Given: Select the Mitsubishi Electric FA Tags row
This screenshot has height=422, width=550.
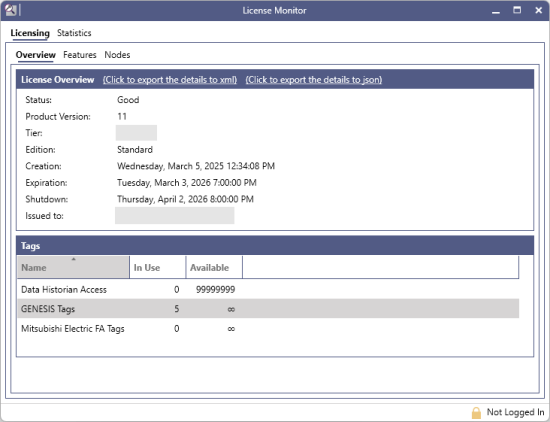Looking at the screenshot, I should coord(268,329).
